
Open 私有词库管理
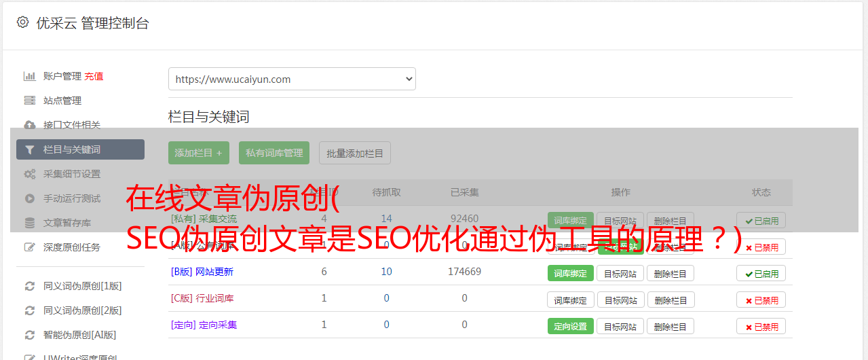[x=274, y=153]
